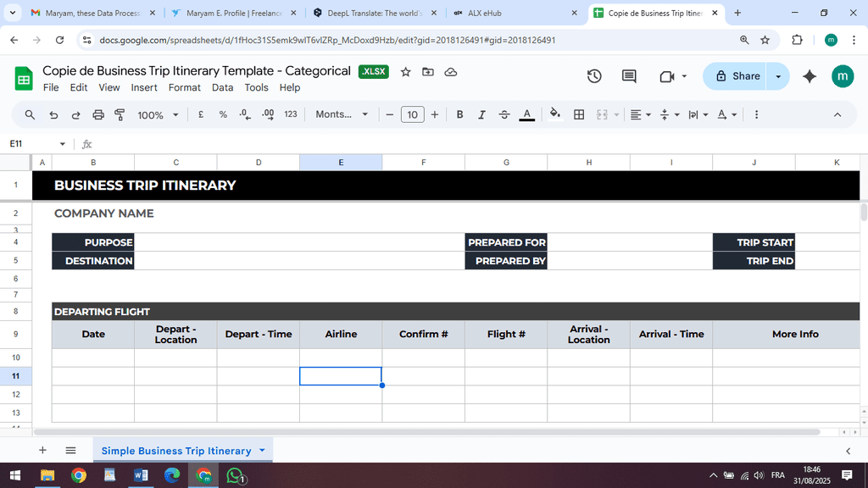Click the Undo arrow in toolbar
The height and width of the screenshot is (488, 868).
click(x=53, y=114)
